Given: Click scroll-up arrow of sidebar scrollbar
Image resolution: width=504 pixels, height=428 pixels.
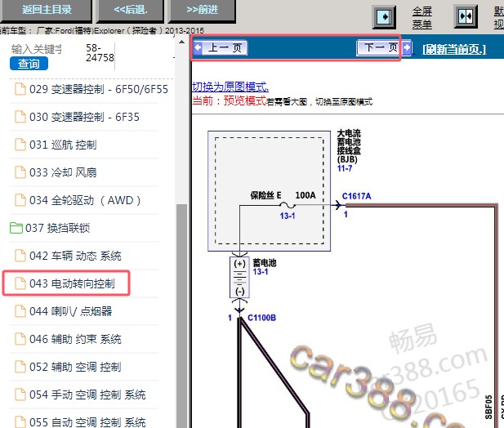Looking at the screenshot, I should click(x=181, y=42).
